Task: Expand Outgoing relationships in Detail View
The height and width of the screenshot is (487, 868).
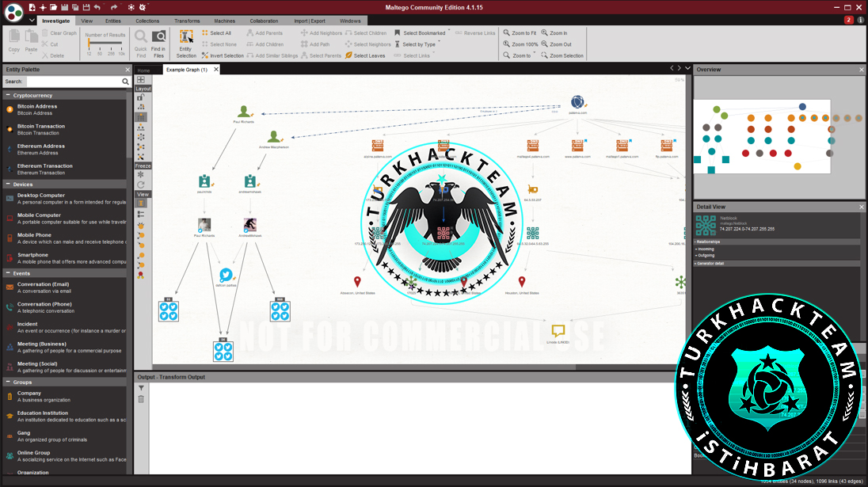Action: tap(706, 255)
